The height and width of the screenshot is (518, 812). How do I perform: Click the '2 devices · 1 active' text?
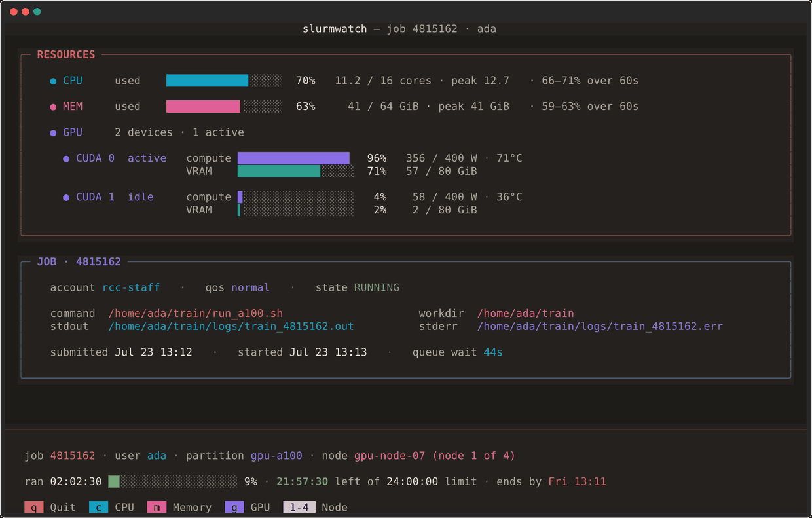click(x=179, y=132)
